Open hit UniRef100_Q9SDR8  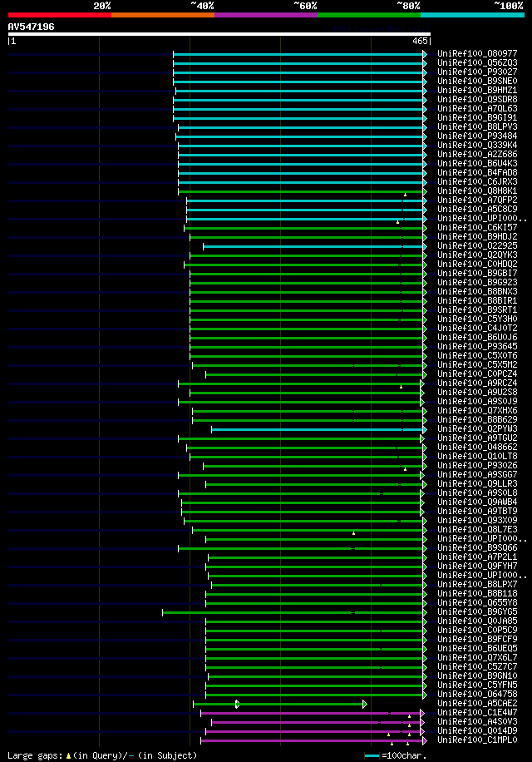(x=477, y=99)
